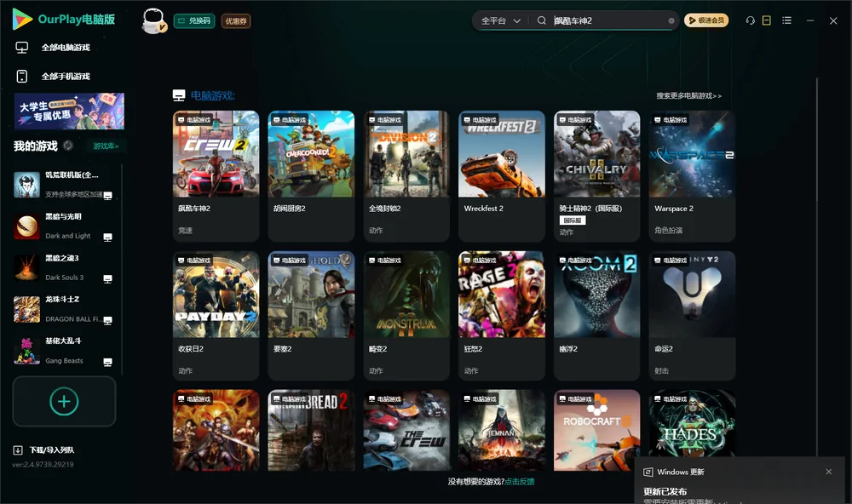Open 全境封锁2 Division 2 card

click(x=406, y=176)
